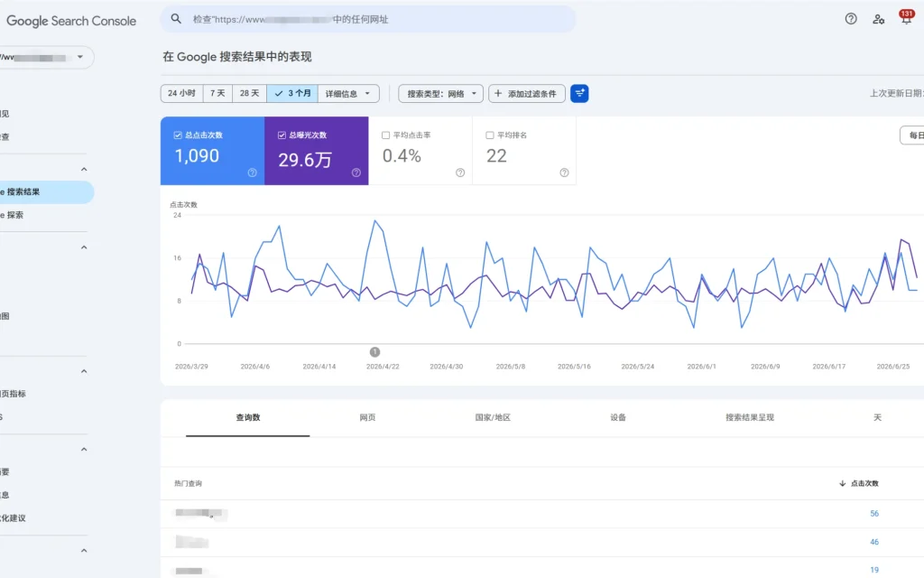The image size is (924, 578).
Task: Collapse the sidebar section above 搜索结果
Action: [84, 169]
